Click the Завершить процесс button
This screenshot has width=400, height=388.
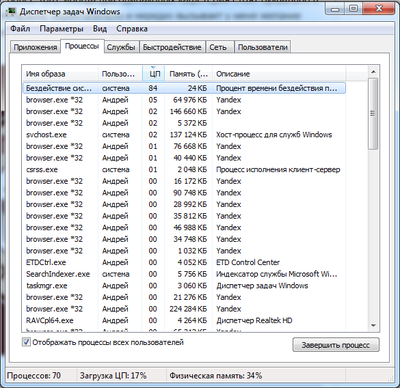pos(336,345)
